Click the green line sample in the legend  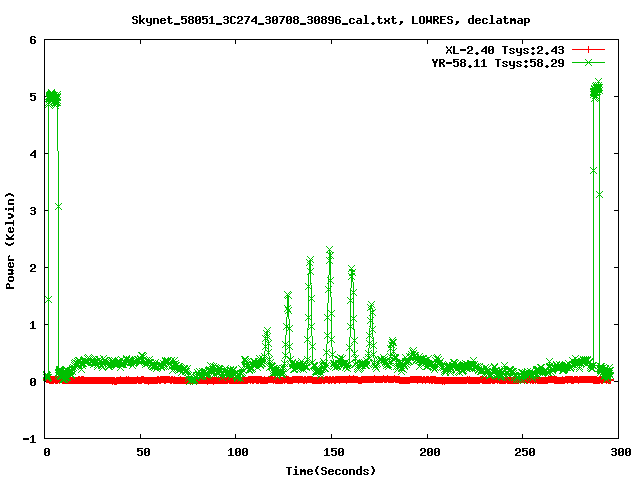pyautogui.click(x=590, y=62)
